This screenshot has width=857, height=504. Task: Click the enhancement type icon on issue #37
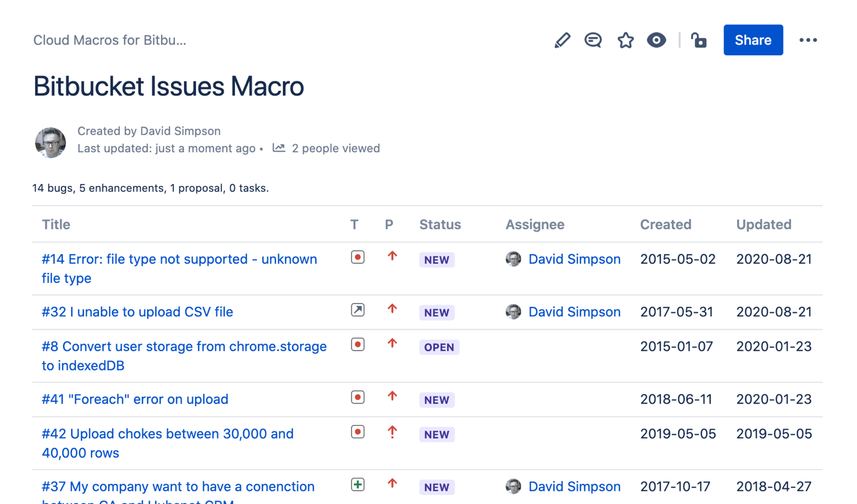click(x=357, y=485)
